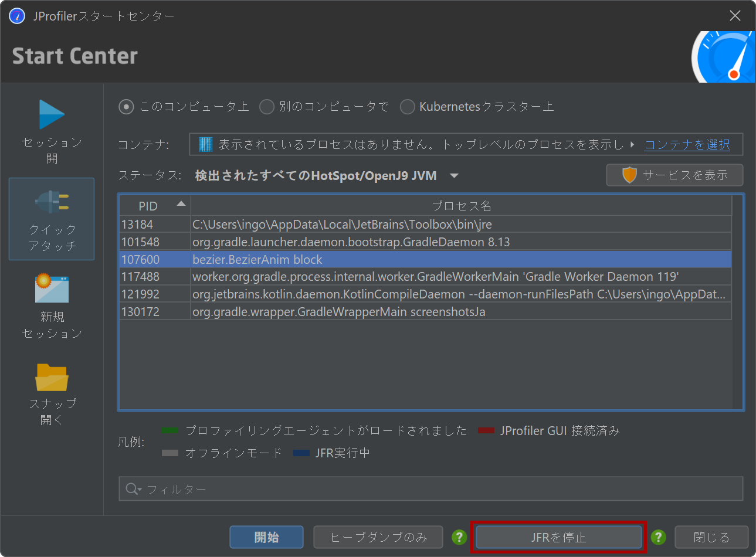Click gray オフラインモード legend swatch
Image resolution: width=756 pixels, height=557 pixels.
pyautogui.click(x=170, y=453)
